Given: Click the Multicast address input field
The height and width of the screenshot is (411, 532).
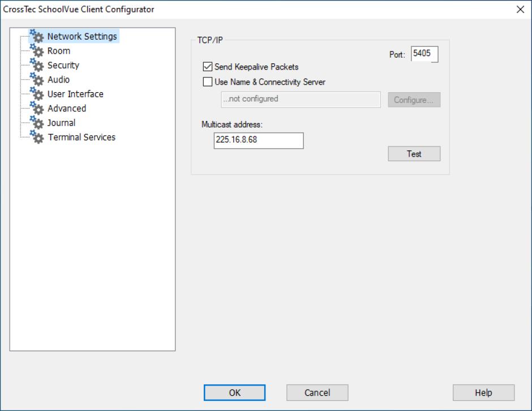Looking at the screenshot, I should pos(259,140).
